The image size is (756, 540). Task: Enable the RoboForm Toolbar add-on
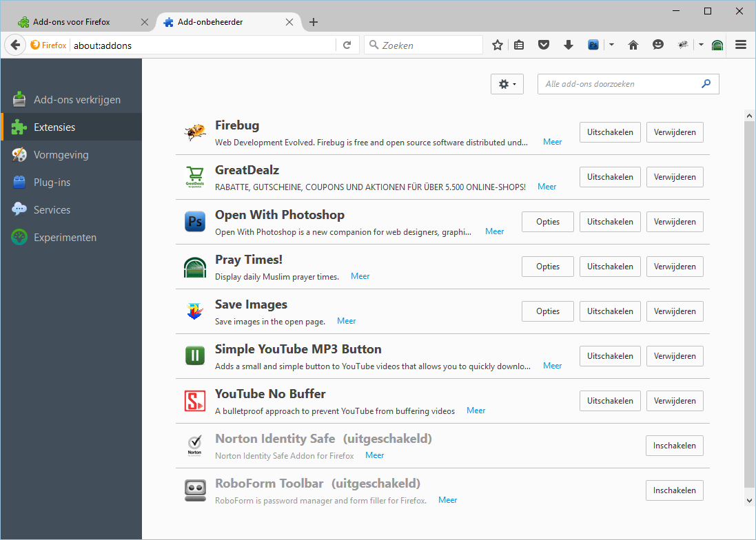(674, 490)
